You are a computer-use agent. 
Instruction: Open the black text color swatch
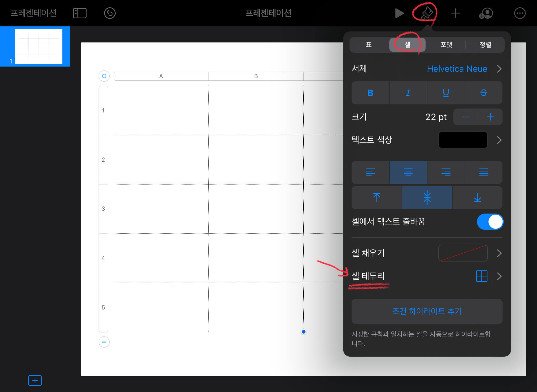click(x=463, y=140)
